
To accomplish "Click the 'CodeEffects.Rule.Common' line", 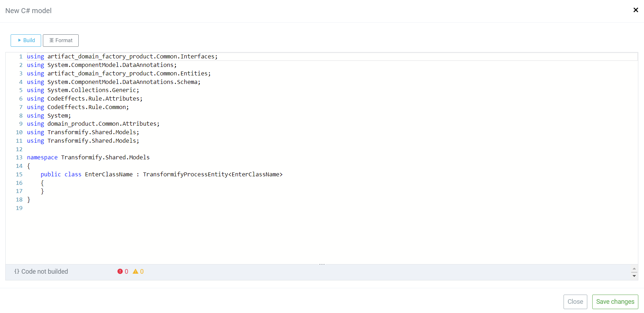I will (78, 107).
